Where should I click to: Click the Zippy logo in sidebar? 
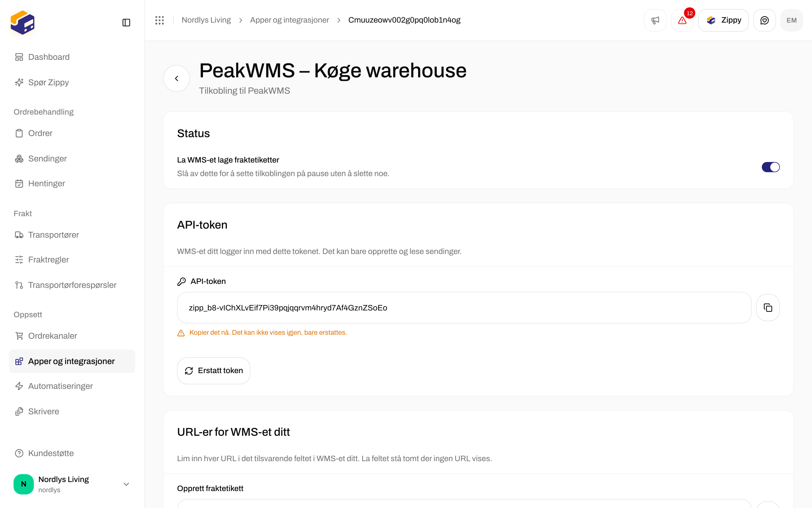point(23,23)
